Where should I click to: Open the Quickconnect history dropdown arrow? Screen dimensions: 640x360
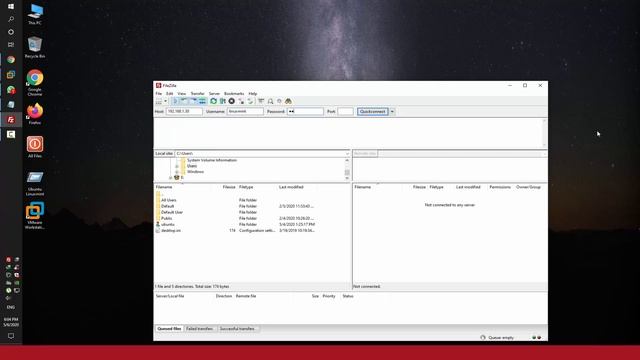[392, 111]
